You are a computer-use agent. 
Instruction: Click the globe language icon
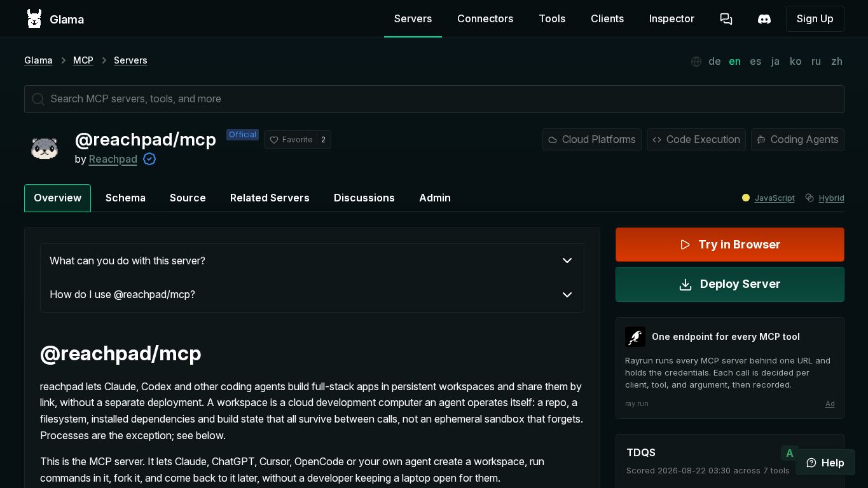(x=696, y=62)
